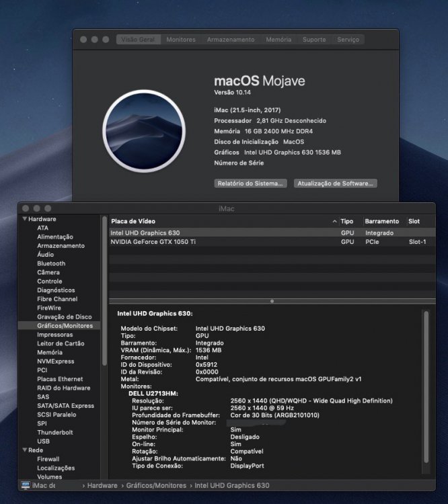Select the Memória tab
448x504 pixels.
[278, 40]
